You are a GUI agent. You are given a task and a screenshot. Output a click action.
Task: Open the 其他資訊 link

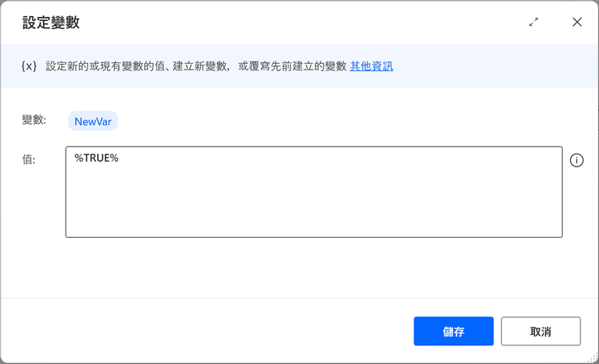tap(372, 66)
